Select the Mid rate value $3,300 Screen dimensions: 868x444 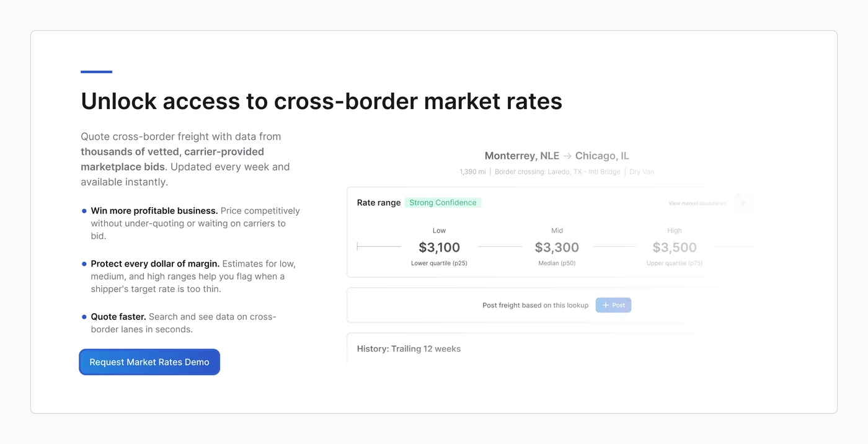pyautogui.click(x=557, y=247)
